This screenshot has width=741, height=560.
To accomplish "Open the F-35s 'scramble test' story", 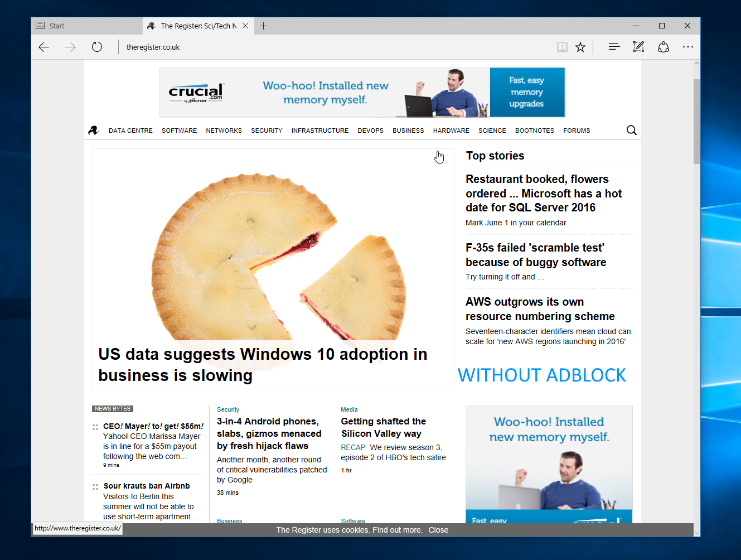I will click(x=536, y=255).
